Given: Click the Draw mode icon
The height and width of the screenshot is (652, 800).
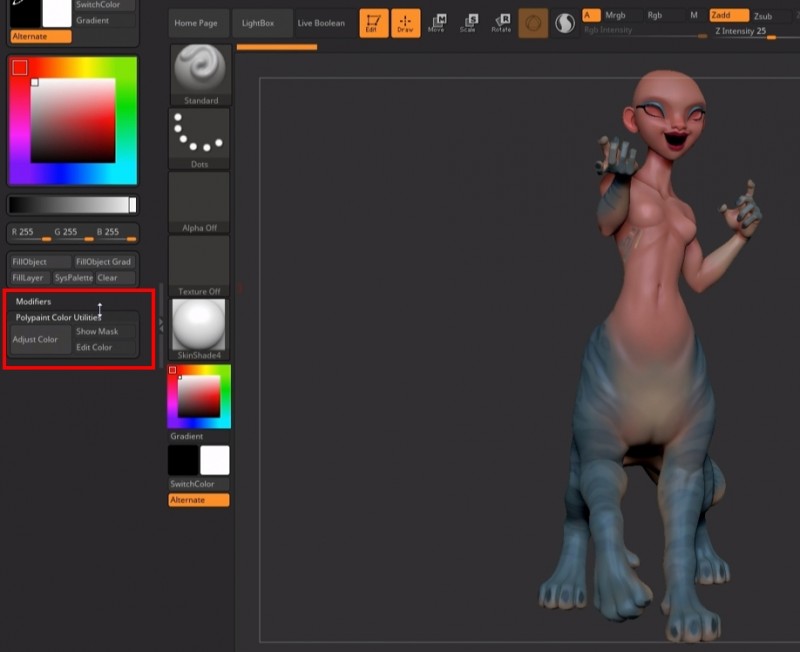Looking at the screenshot, I should (x=405, y=23).
